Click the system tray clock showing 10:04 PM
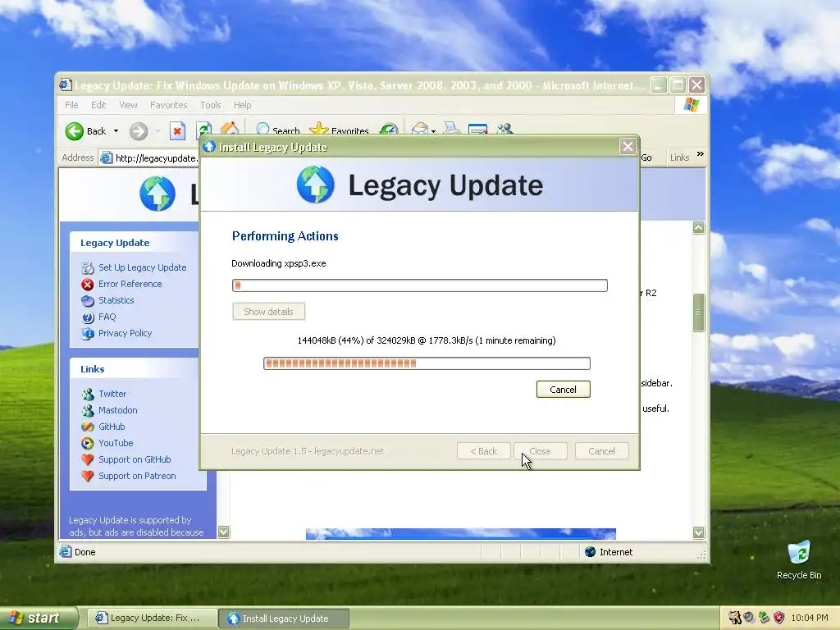This screenshot has width=840, height=630. [810, 618]
